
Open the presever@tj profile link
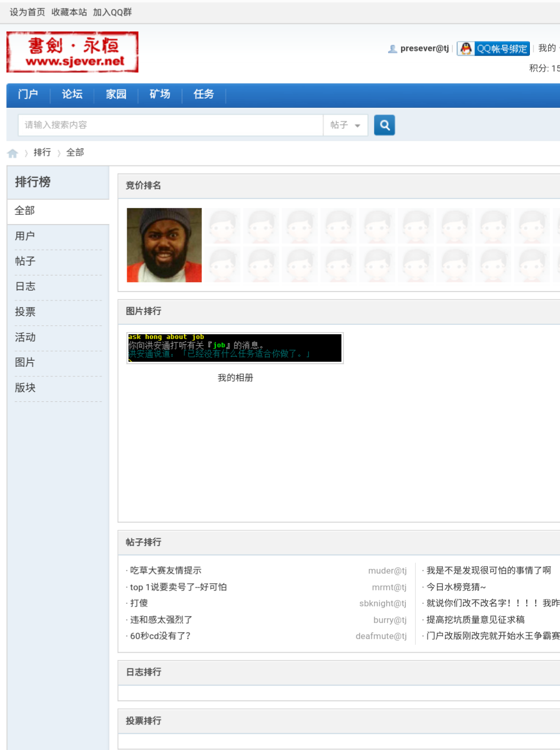tap(425, 49)
